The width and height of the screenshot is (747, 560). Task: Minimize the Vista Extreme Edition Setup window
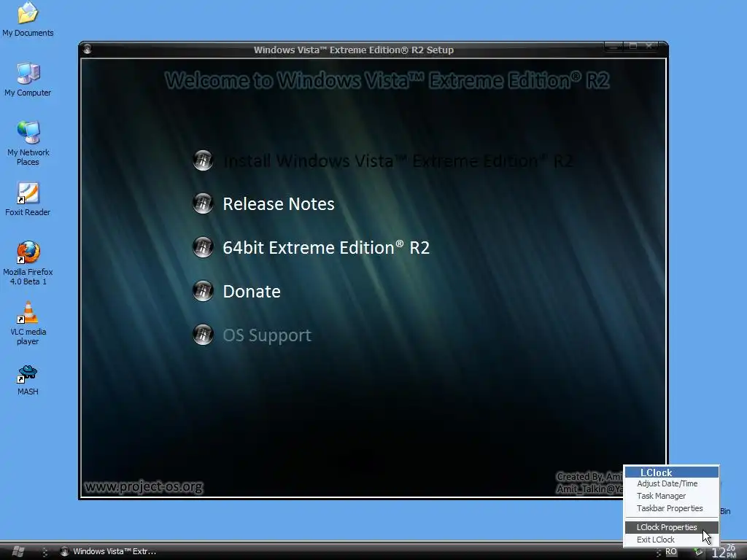[x=614, y=46]
